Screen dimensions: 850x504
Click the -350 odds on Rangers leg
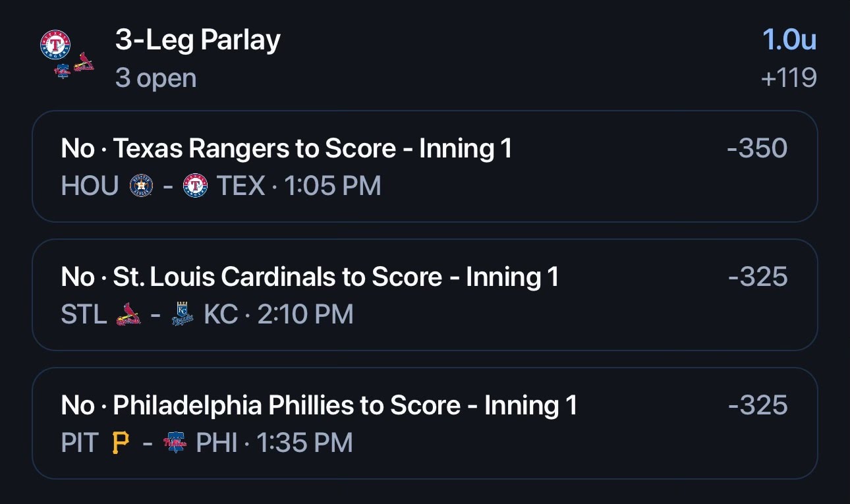(x=757, y=148)
